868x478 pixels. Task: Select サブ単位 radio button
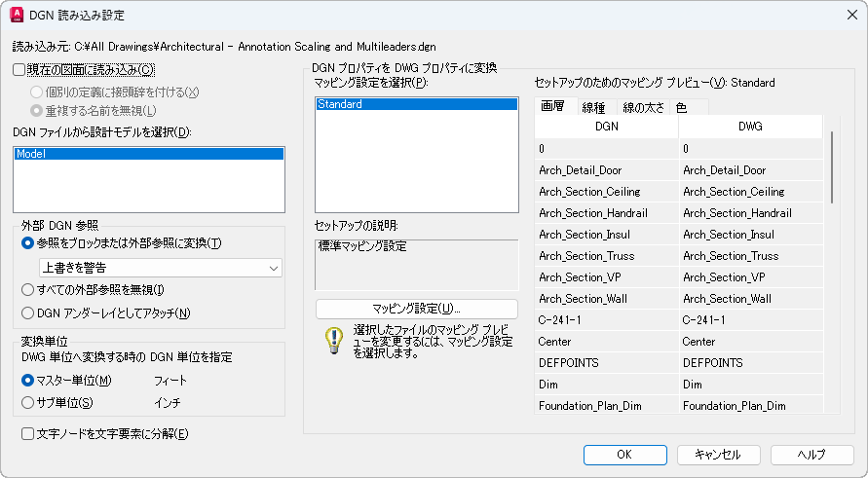27,403
